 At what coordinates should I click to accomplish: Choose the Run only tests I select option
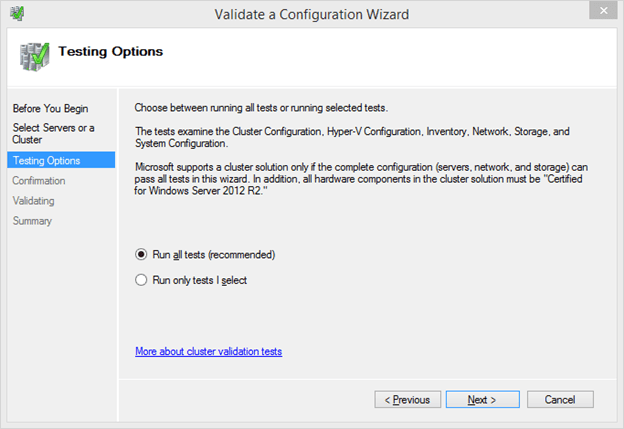tap(141, 280)
